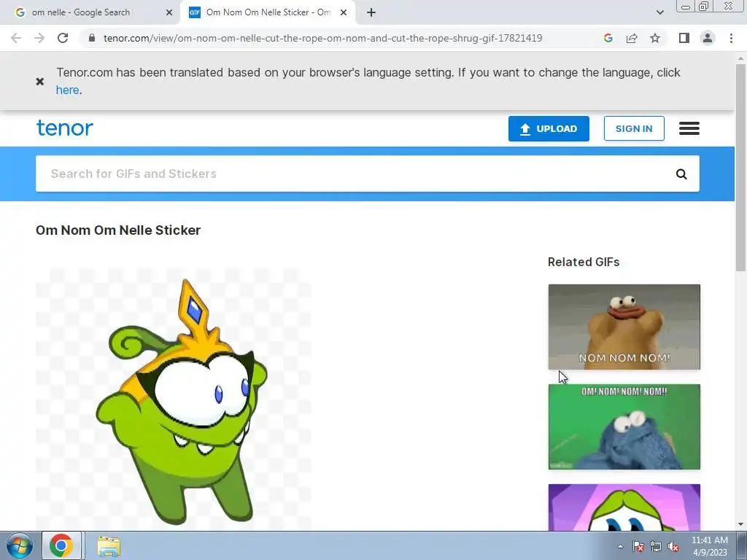
Task: Click the SIGN IN button
Action: (634, 128)
